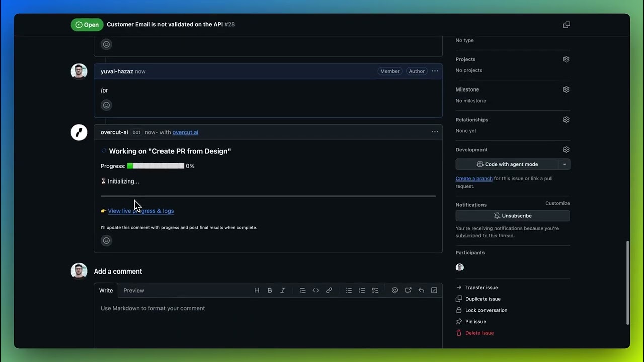
Task: Apply bold formatting in comment editor
Action: [270, 290]
